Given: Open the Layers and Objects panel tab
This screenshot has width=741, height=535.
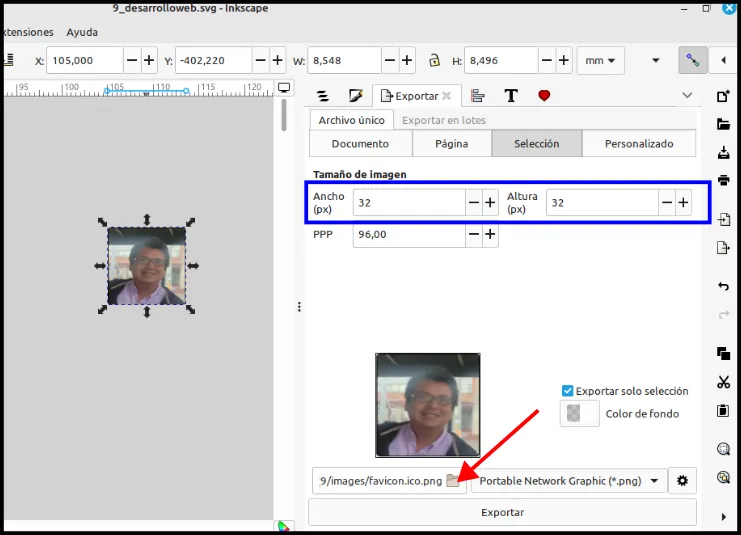Looking at the screenshot, I should pos(323,96).
